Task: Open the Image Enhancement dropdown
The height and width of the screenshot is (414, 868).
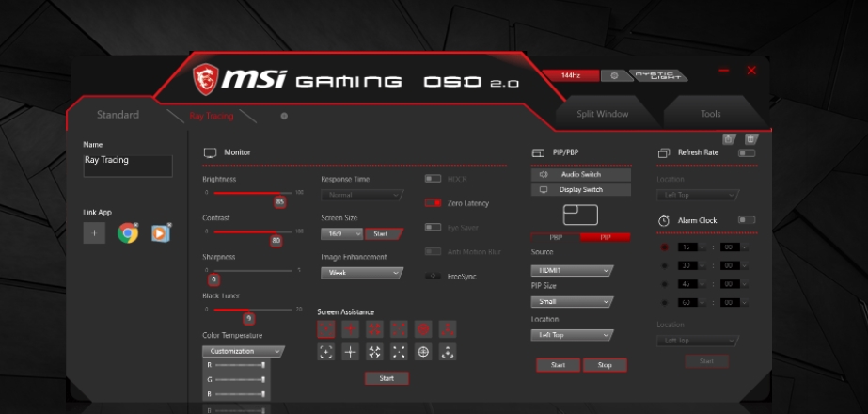Action: coord(361,273)
